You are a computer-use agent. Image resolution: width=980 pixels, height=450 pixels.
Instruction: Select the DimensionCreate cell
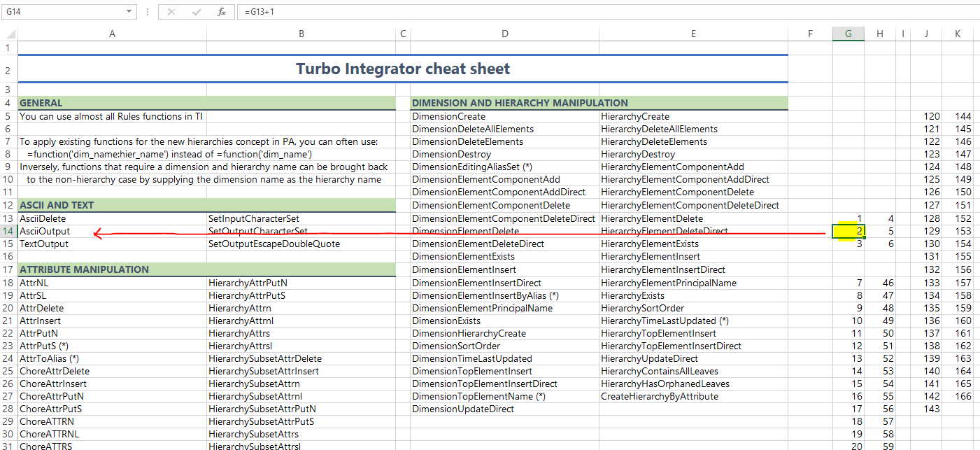click(x=505, y=116)
